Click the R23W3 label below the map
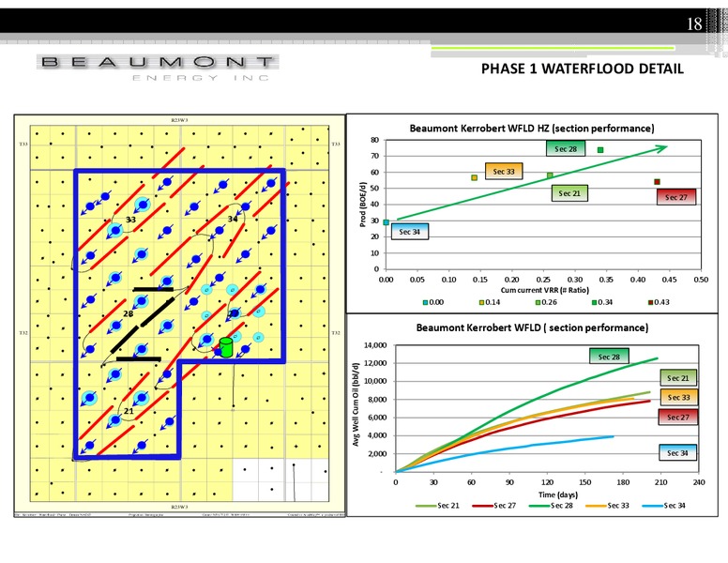 tap(179, 507)
